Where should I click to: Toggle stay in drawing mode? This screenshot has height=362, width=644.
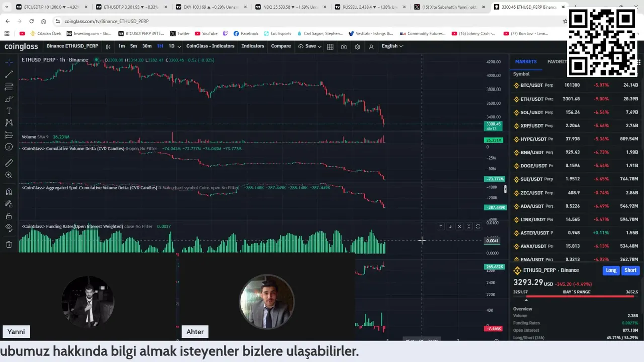pyautogui.click(x=9, y=204)
